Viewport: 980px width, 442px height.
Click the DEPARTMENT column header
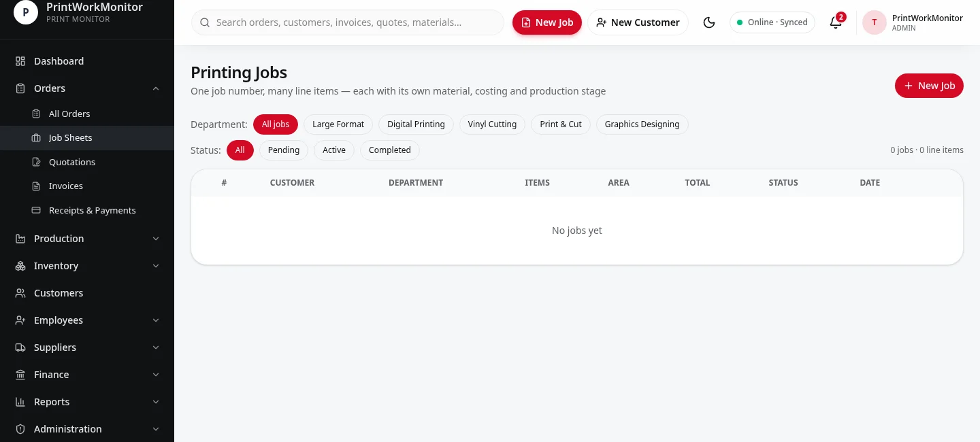[416, 183]
